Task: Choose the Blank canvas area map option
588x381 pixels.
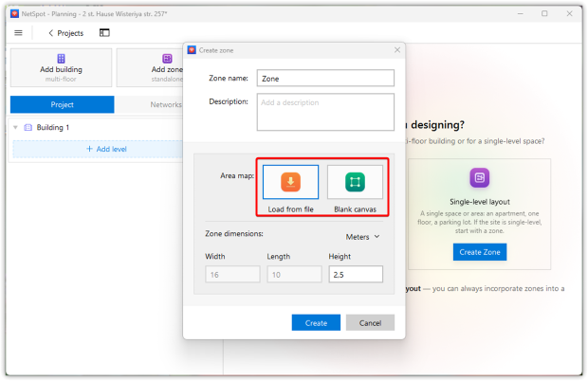Action: point(355,182)
